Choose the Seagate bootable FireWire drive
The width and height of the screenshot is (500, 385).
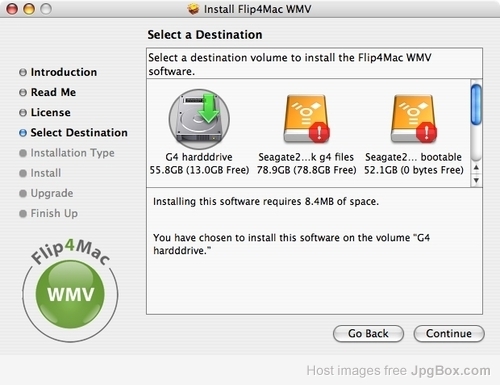(413, 119)
